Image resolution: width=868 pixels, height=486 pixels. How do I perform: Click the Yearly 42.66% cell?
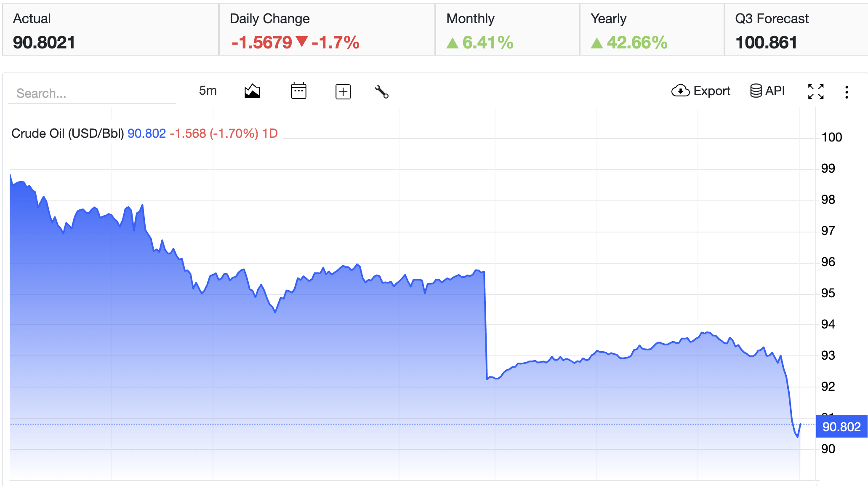652,30
